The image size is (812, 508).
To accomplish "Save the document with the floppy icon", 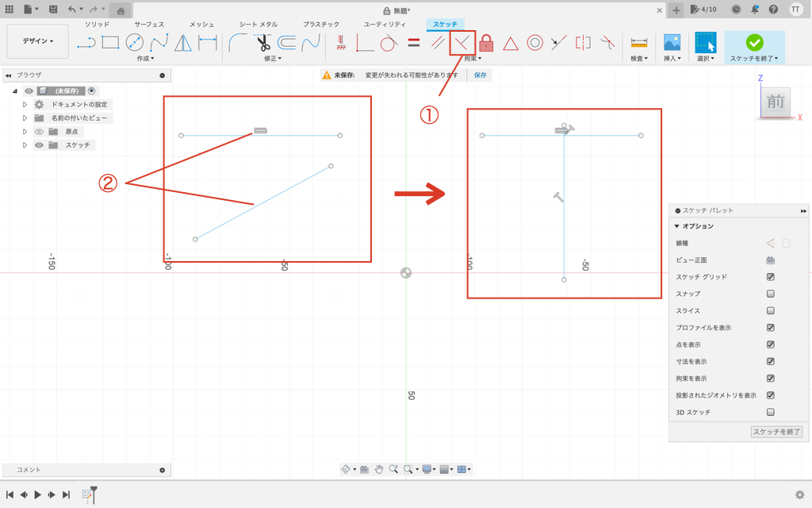I will [x=53, y=10].
